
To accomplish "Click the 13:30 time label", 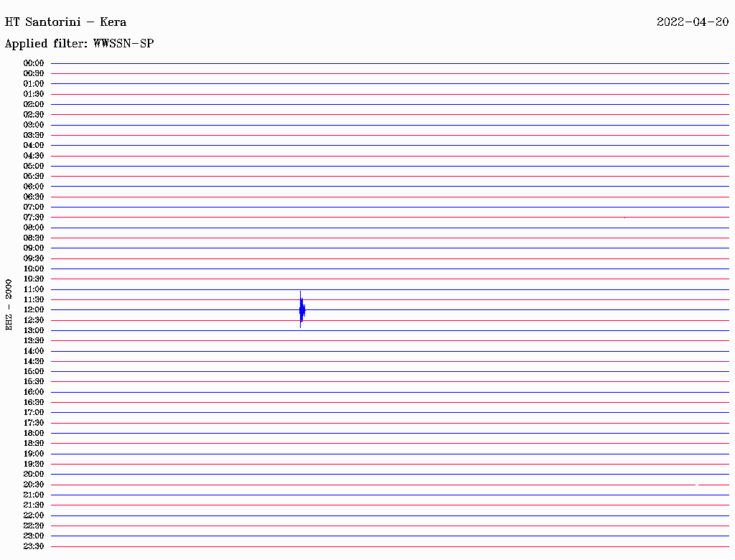I will tap(34, 341).
